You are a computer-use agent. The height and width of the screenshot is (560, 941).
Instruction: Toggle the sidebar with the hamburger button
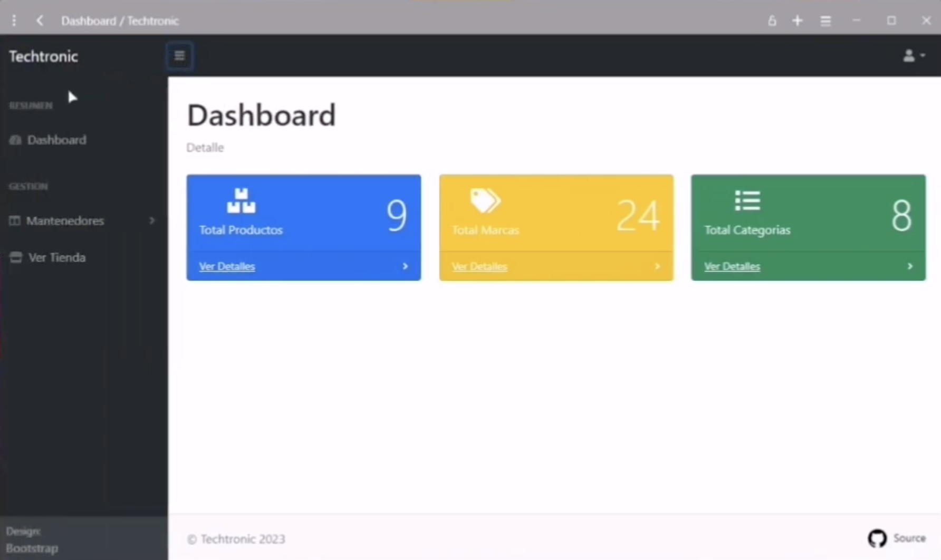[179, 56]
